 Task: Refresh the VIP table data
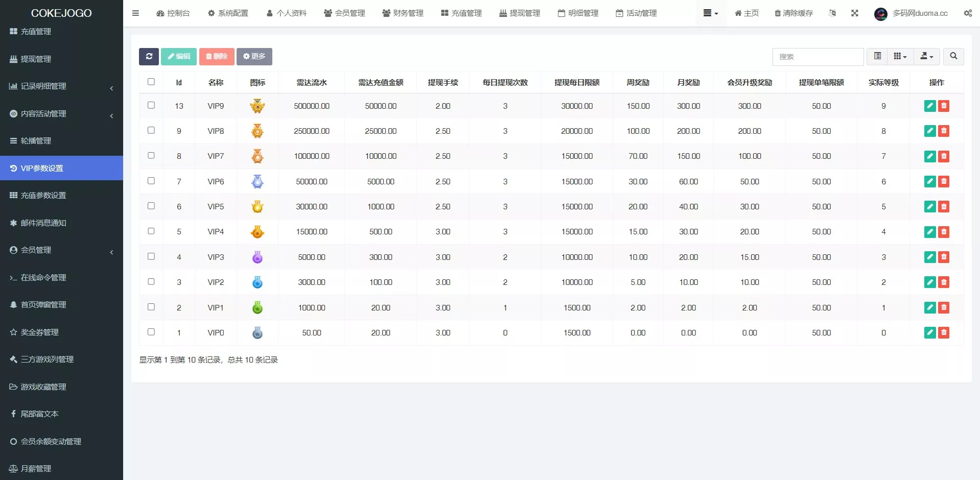pos(149,57)
